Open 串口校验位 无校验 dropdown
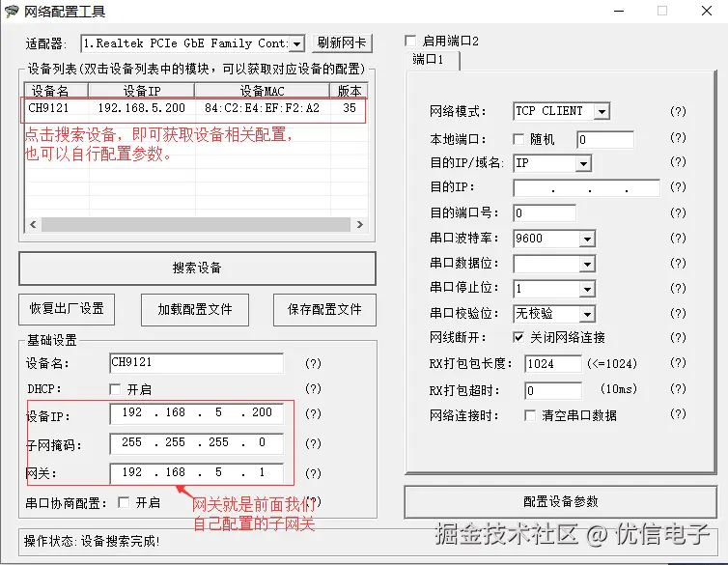Image resolution: width=728 pixels, height=565 pixels. (x=587, y=314)
